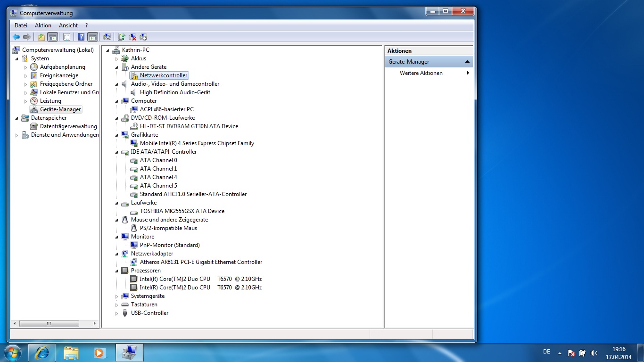Collapse the Netzwerkadapter category

tap(117, 254)
